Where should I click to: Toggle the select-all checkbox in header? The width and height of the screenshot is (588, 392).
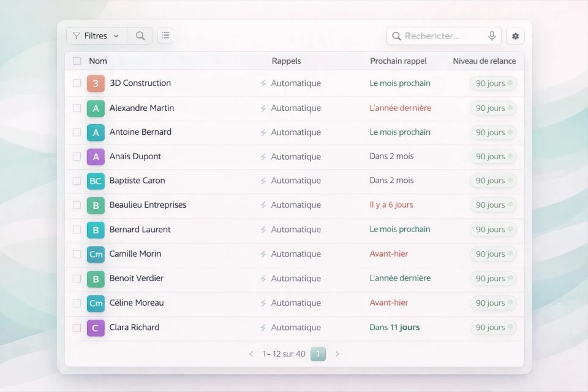pyautogui.click(x=77, y=61)
